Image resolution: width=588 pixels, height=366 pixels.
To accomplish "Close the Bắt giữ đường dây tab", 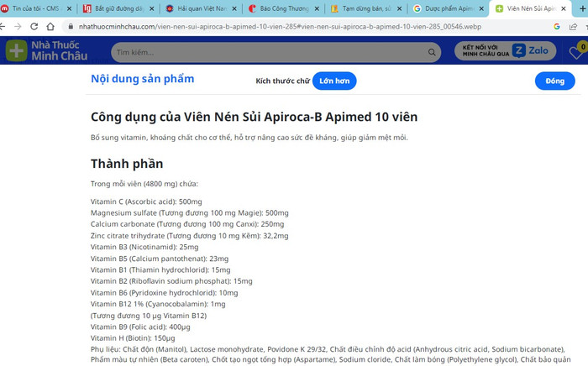I will pos(151,8).
